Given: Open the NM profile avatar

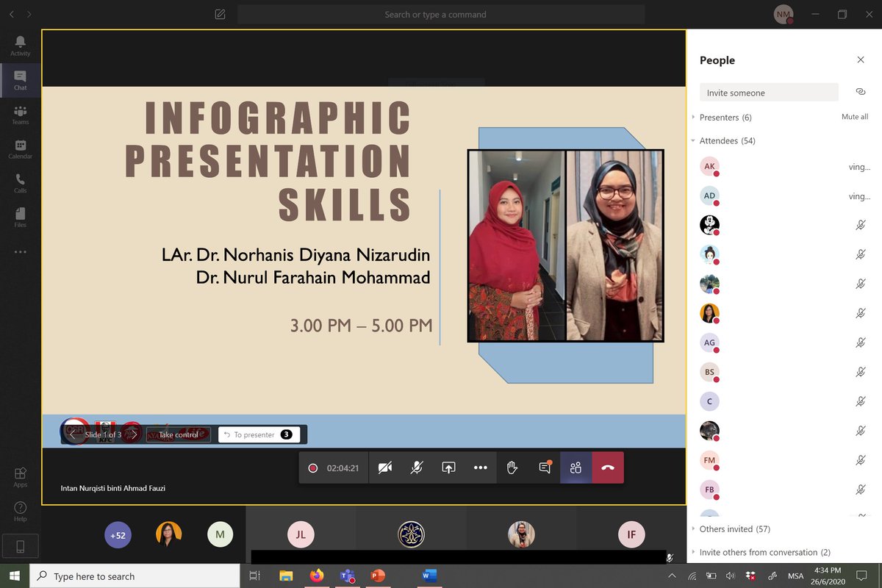Looking at the screenshot, I should pyautogui.click(x=784, y=14).
